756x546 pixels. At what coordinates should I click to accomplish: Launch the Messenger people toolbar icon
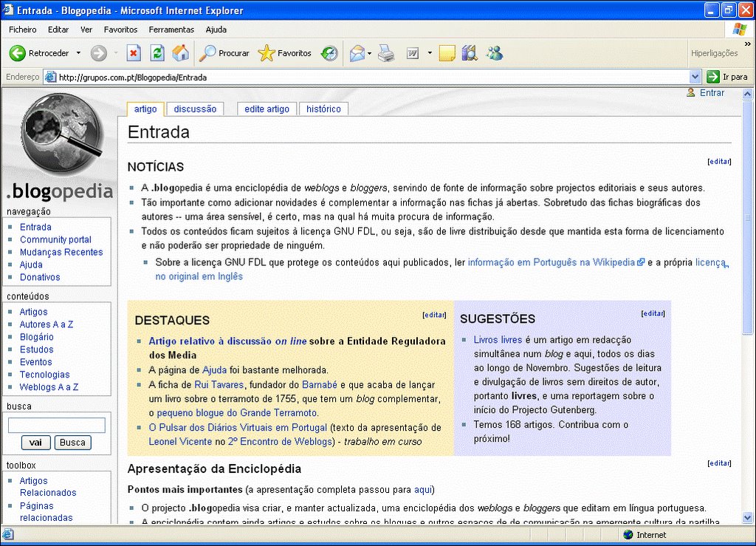(494, 53)
